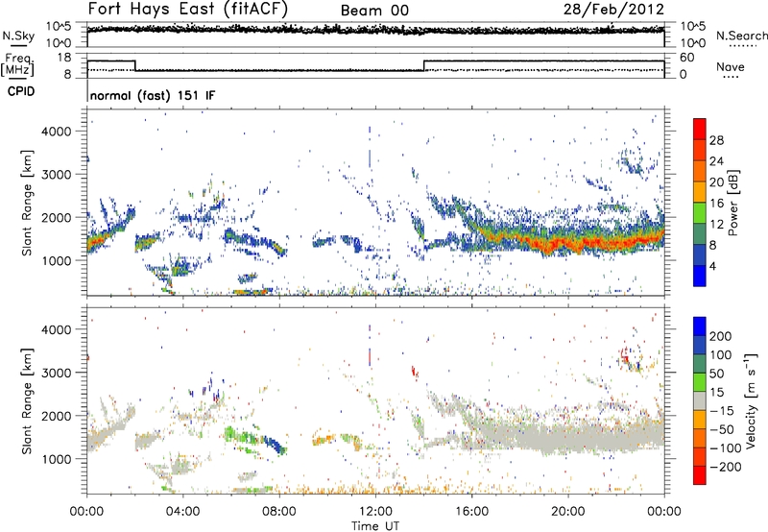Screen dimensions: 768x532
Task: Click the '20:00' time tick label
Action: (x=568, y=512)
